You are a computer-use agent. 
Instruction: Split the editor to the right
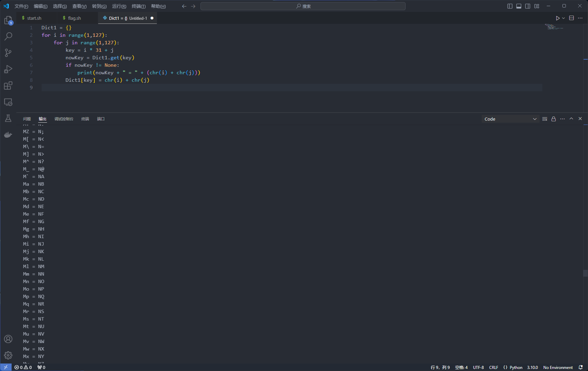(572, 18)
